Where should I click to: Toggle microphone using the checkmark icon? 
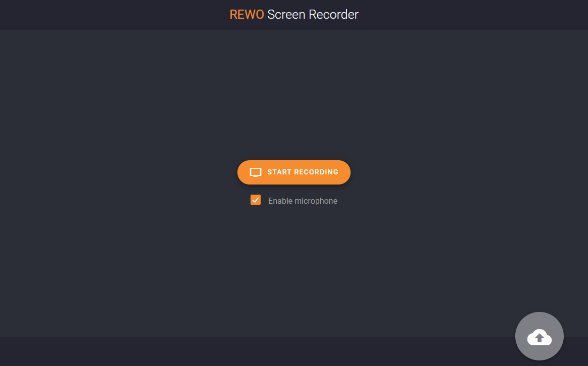click(x=256, y=200)
